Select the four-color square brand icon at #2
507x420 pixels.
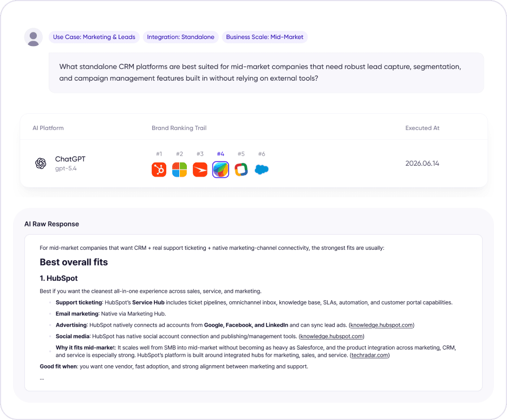coord(179,170)
